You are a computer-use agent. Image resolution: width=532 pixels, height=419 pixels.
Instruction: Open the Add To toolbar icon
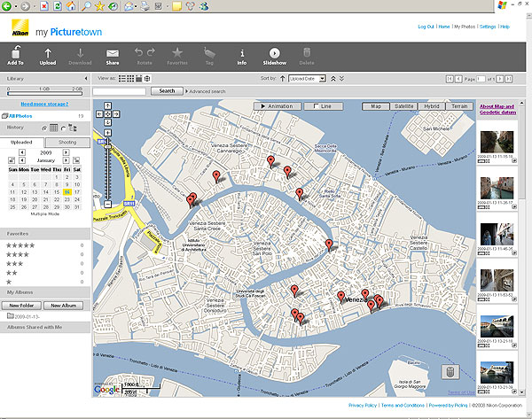pyautogui.click(x=16, y=56)
